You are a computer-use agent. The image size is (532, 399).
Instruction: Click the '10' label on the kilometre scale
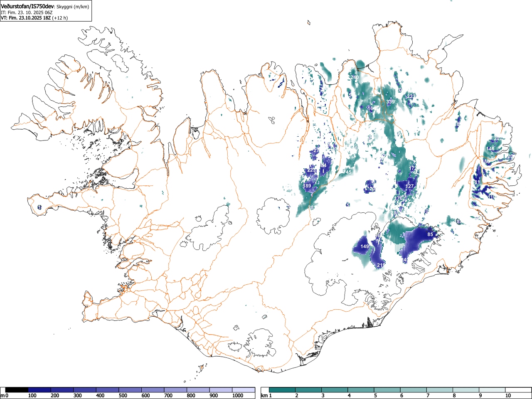(x=508, y=396)
